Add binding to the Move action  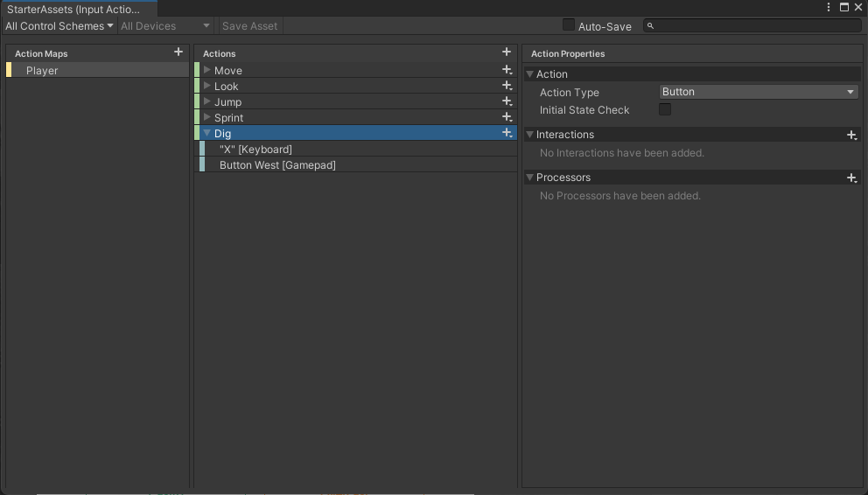507,70
